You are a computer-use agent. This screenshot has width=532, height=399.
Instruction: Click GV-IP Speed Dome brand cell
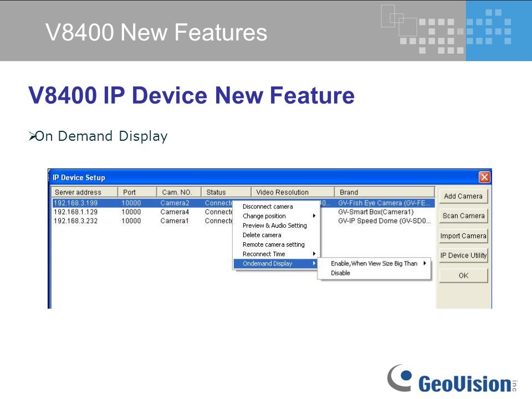(385, 221)
